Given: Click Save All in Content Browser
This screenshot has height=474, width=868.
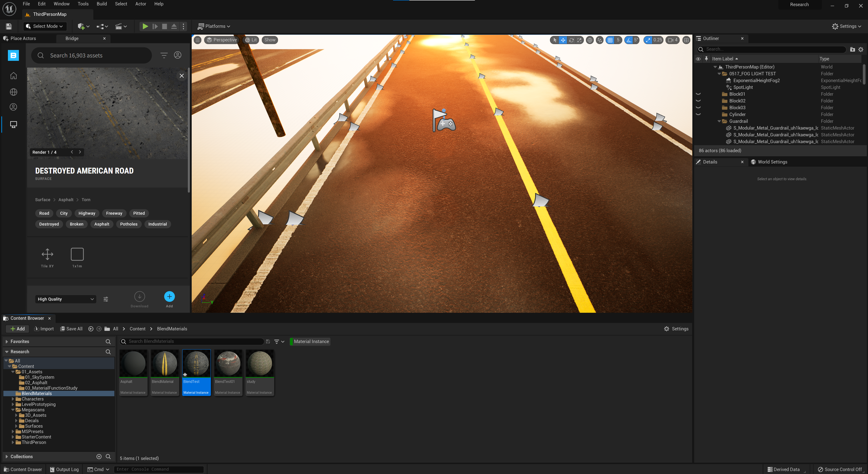Looking at the screenshot, I should pos(71,329).
